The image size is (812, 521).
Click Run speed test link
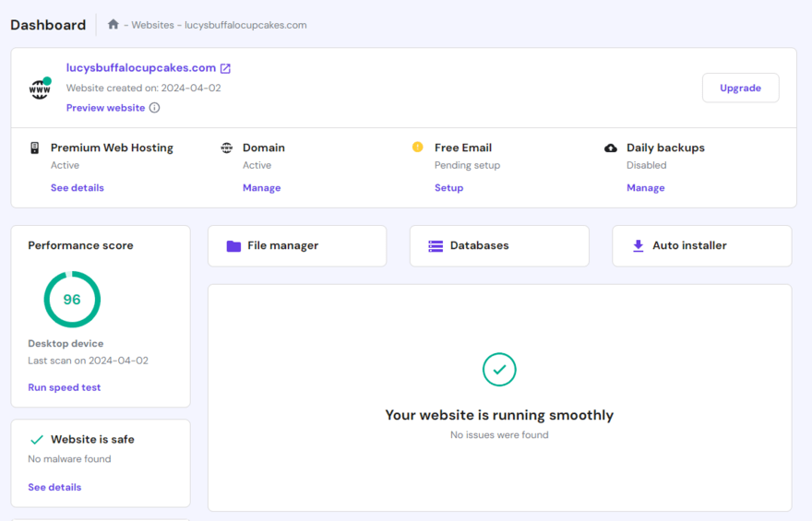click(65, 387)
